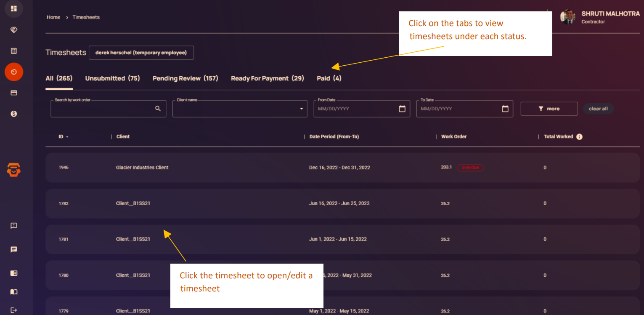Open timesheet 1946 Glacier Industries Client row

(x=252, y=168)
